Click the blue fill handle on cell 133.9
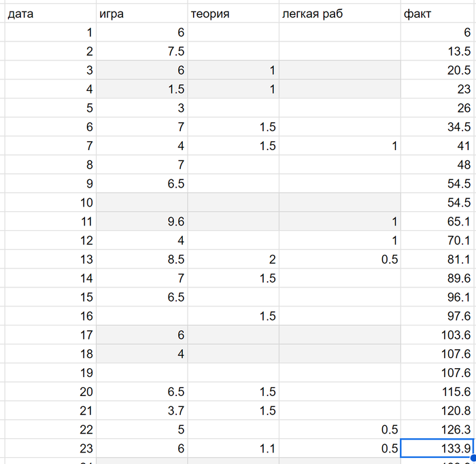The height and width of the screenshot is (464, 476). point(473,458)
